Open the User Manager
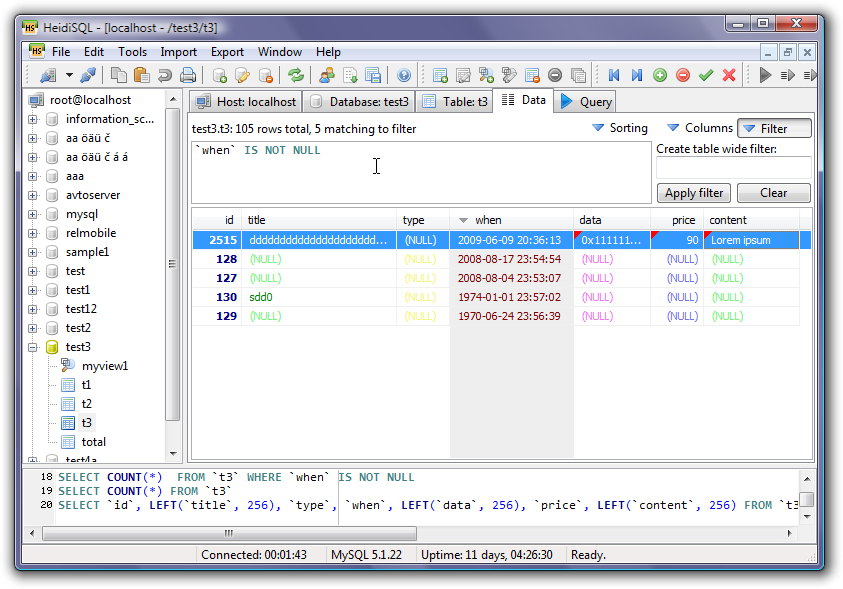This screenshot has height=589, width=843. click(329, 74)
